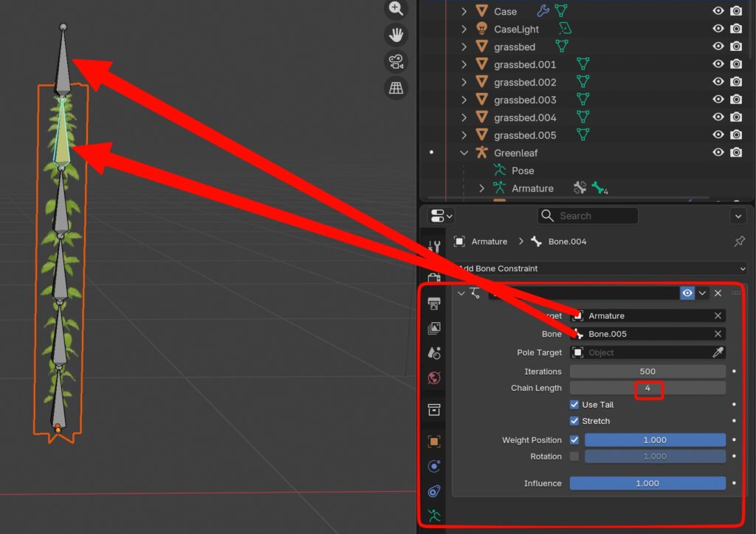Select grassbed.001 in the outliner
Viewport: 756px width, 534px height.
pyautogui.click(x=524, y=64)
